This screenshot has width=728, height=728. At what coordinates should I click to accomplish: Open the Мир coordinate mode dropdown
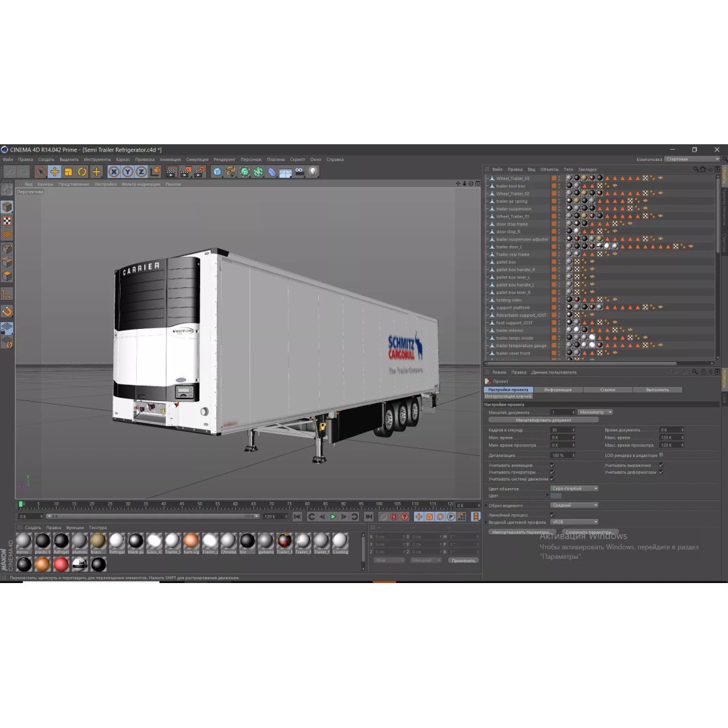pos(389,560)
